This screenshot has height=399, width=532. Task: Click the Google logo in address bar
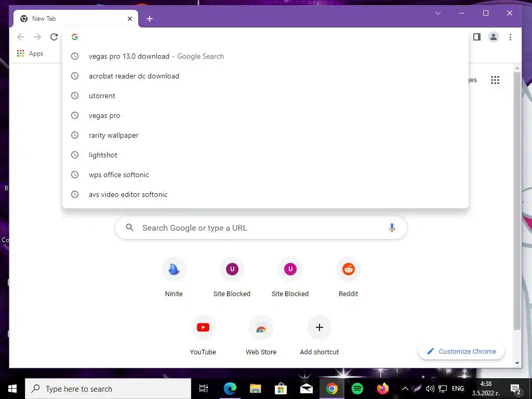pos(75,37)
